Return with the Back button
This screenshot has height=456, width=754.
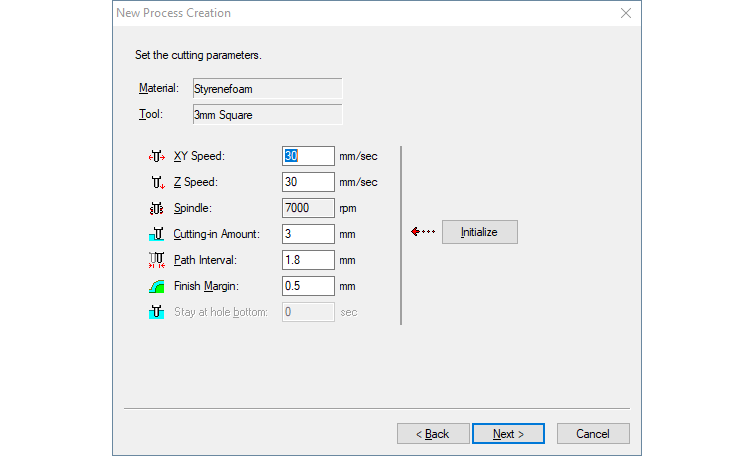433,433
